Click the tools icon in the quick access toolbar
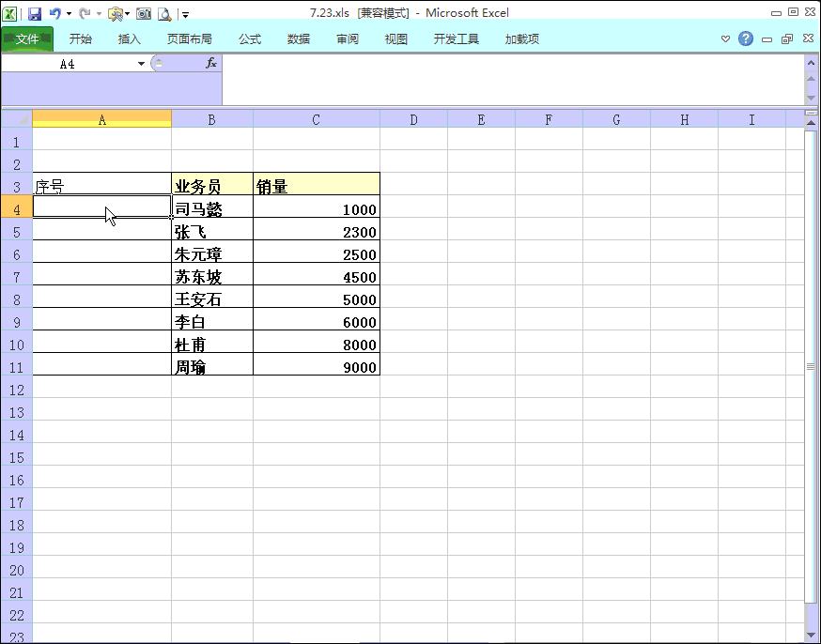This screenshot has height=644, width=821. pos(116,14)
